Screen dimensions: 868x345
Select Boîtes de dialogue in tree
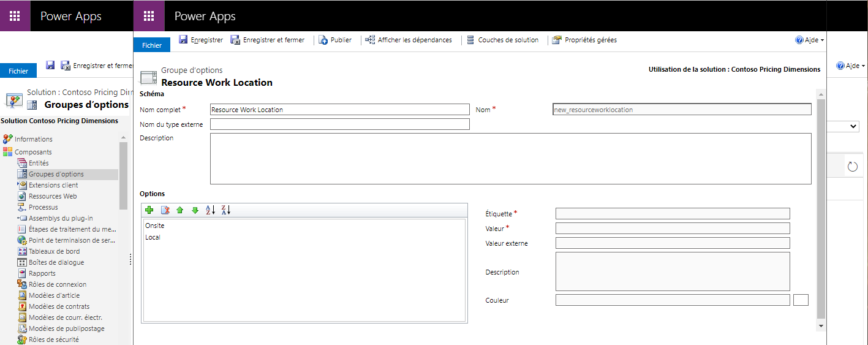tap(56, 262)
